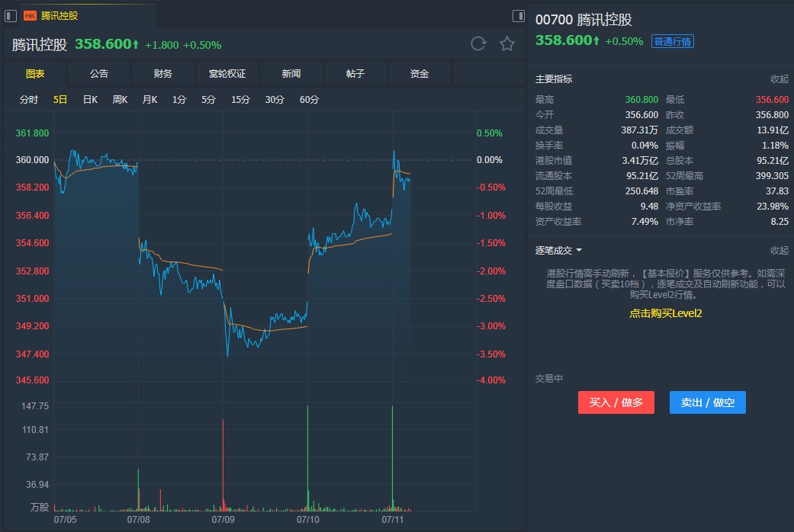Add Tencent to favorites with star

point(507,44)
